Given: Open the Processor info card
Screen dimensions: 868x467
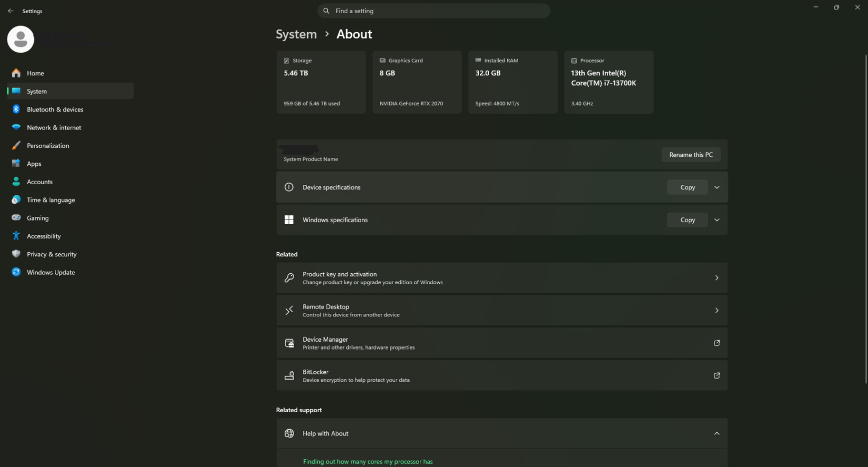Looking at the screenshot, I should (x=609, y=82).
